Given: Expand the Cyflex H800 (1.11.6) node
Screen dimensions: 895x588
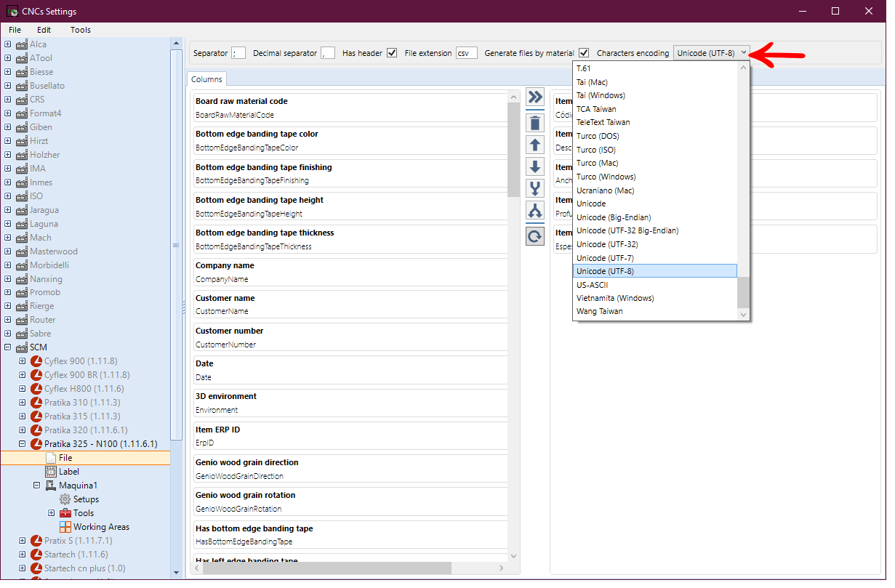Looking at the screenshot, I should click(x=23, y=389).
